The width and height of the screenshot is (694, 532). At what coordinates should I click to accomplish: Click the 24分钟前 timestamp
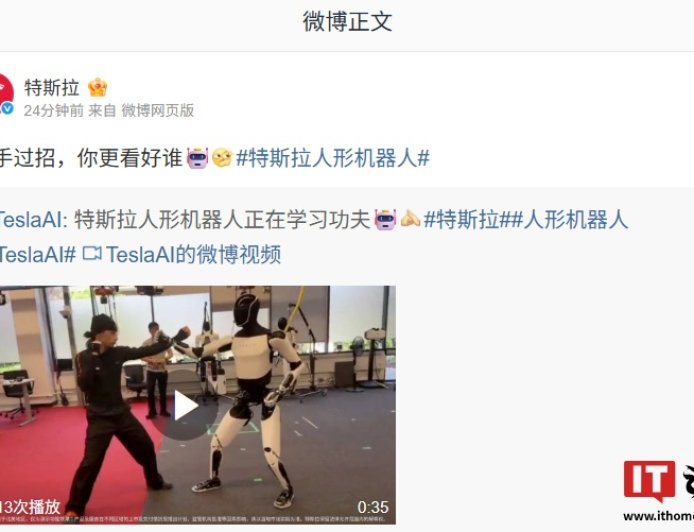pyautogui.click(x=54, y=110)
